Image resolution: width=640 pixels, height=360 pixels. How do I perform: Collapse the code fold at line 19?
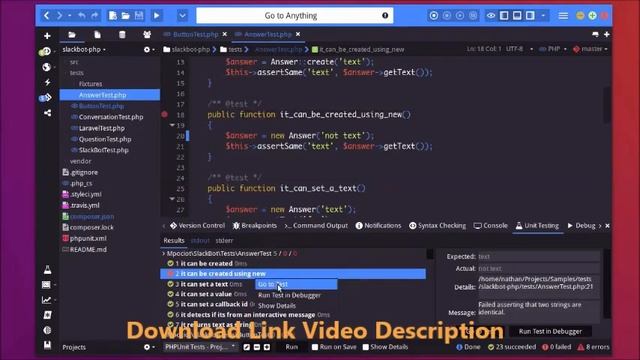coord(172,125)
